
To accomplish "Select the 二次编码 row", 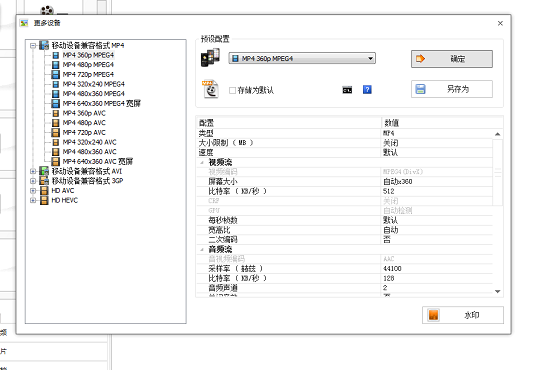I will point(345,240).
